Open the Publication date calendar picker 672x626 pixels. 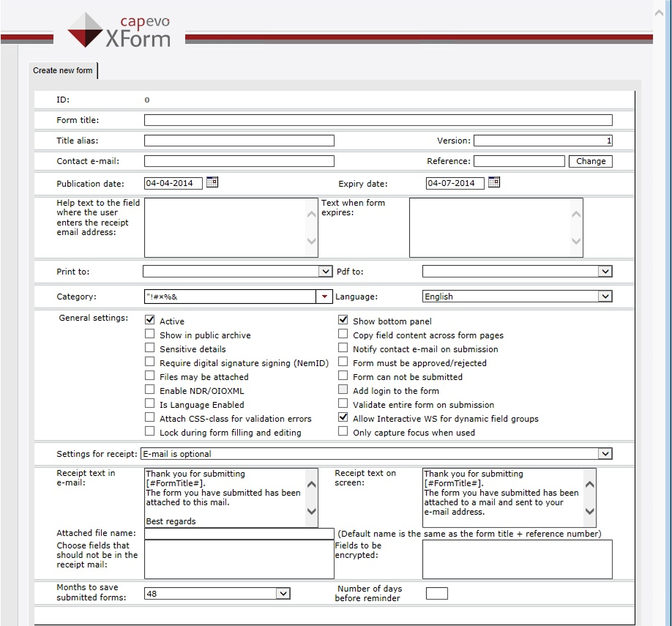212,183
